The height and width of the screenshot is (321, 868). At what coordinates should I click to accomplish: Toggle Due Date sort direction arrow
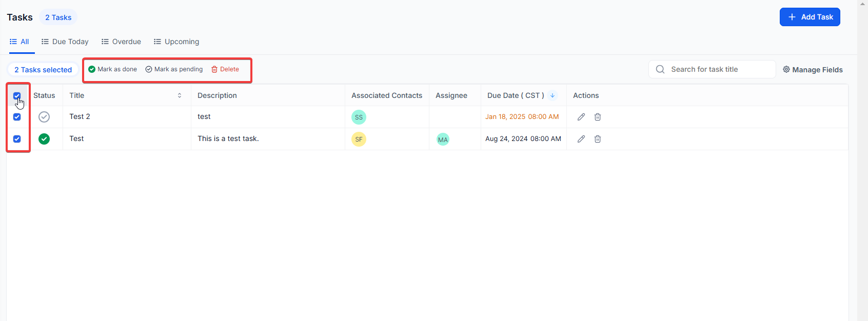click(x=553, y=95)
